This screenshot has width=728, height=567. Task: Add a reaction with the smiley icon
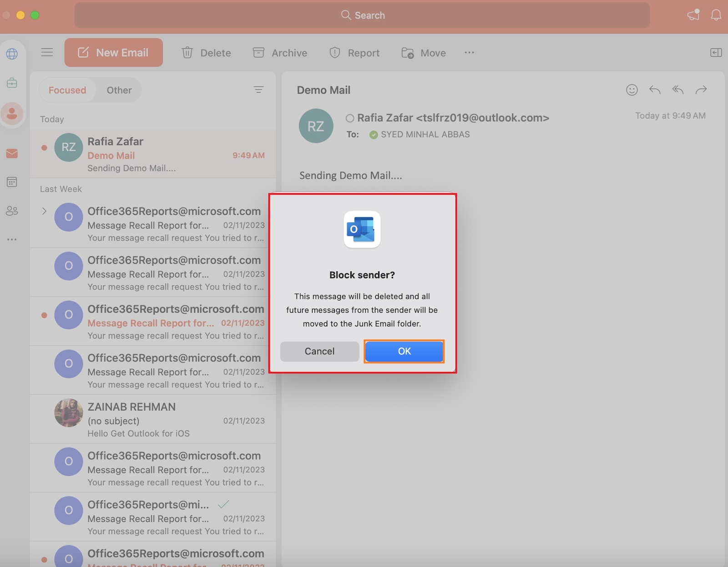[x=632, y=90]
